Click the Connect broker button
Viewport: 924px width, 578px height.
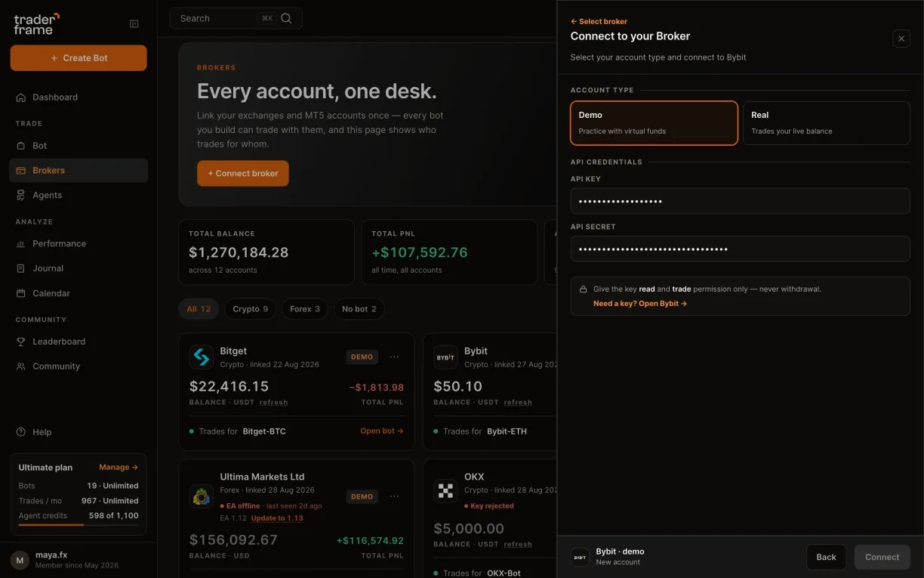tap(243, 173)
